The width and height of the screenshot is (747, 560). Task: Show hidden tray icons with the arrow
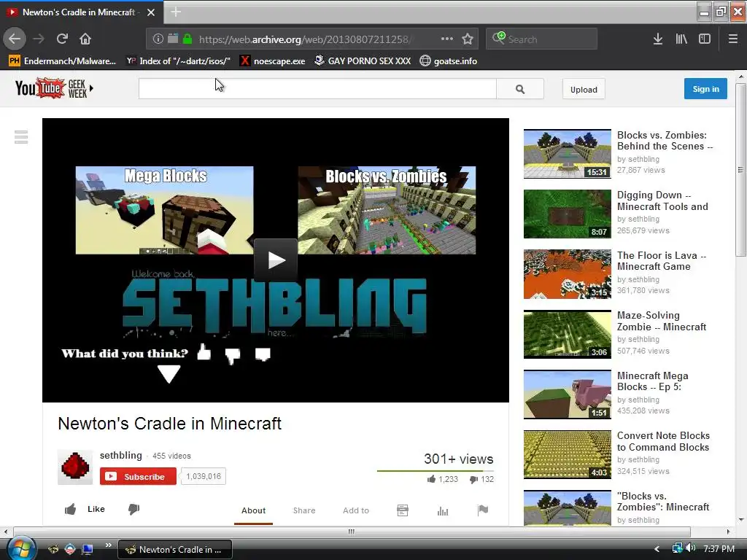(657, 549)
